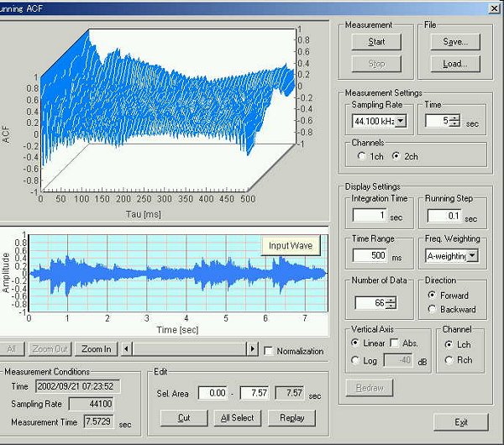
Task: Click the Zoom In button
Action: click(96, 349)
